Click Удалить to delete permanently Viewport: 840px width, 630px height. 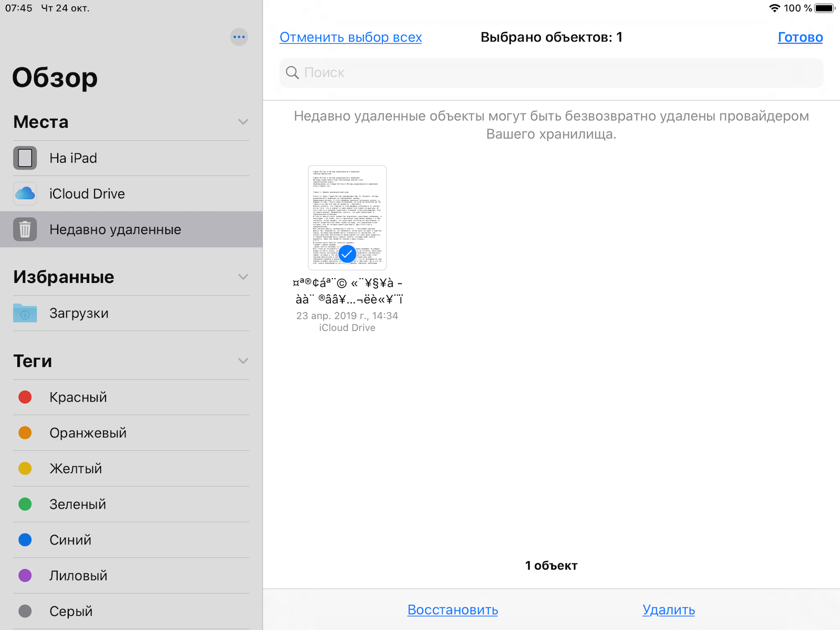pos(668,610)
